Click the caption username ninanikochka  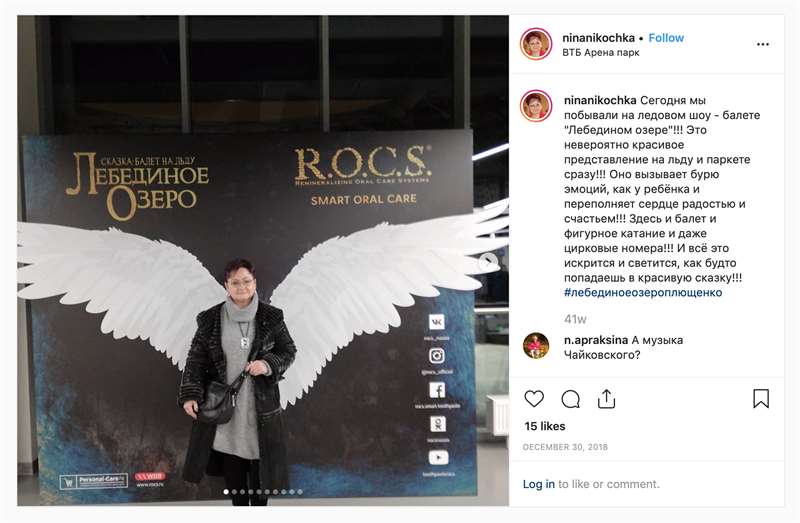pyautogui.click(x=600, y=101)
